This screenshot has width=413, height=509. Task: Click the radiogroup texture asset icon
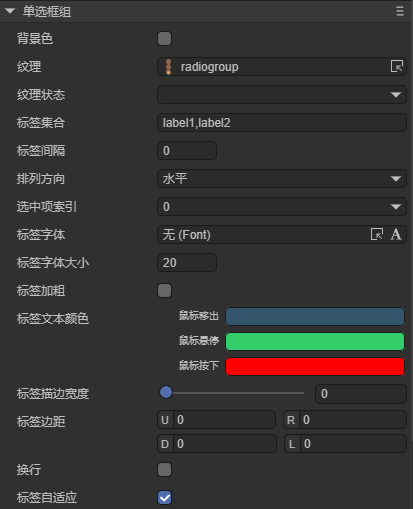tap(168, 67)
